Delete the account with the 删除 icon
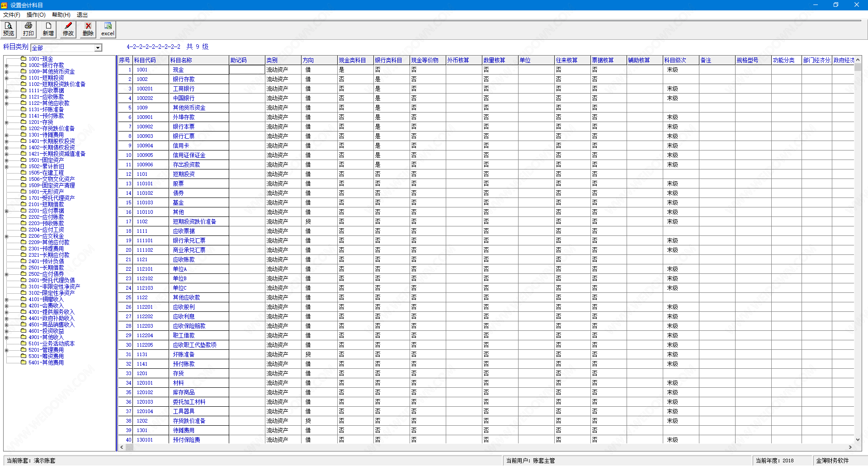Viewport: 868px width, 470px height. click(x=88, y=29)
